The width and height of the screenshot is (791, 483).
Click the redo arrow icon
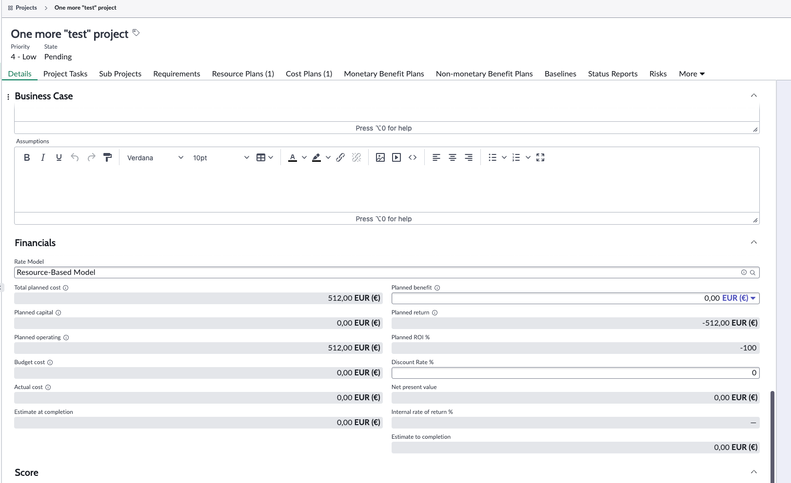click(91, 157)
